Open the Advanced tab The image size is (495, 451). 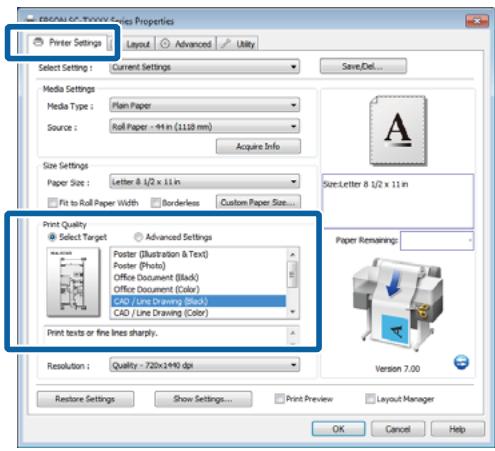tap(186, 44)
